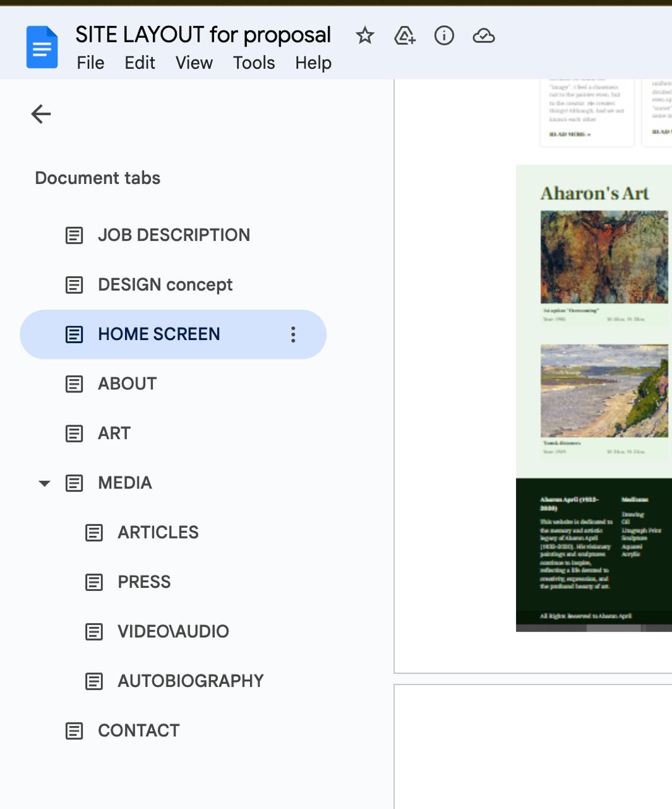672x809 pixels.
Task: Click the add to Drive shortcut icon
Action: (404, 36)
